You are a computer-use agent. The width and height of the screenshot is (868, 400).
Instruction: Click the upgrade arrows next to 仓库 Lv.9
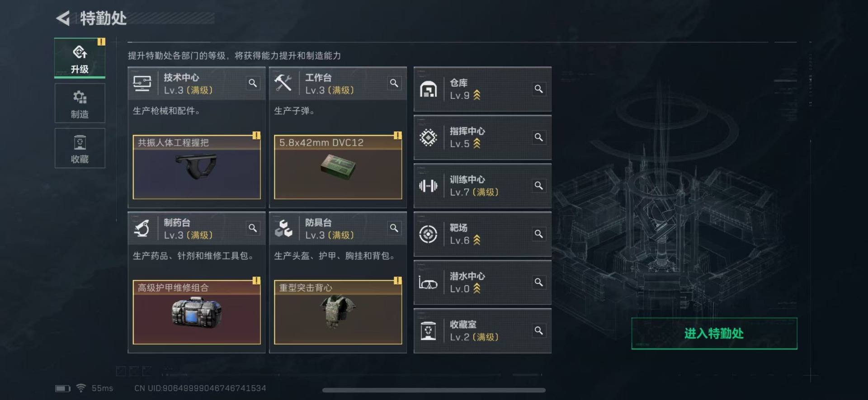pos(477,95)
